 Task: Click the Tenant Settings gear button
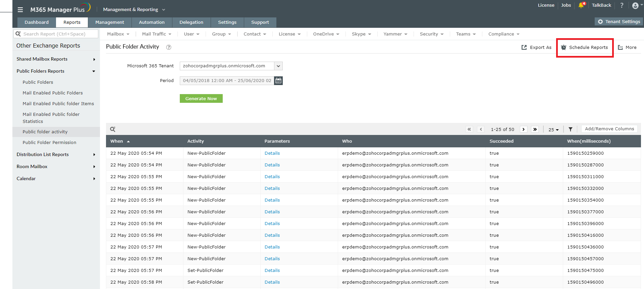619,21
